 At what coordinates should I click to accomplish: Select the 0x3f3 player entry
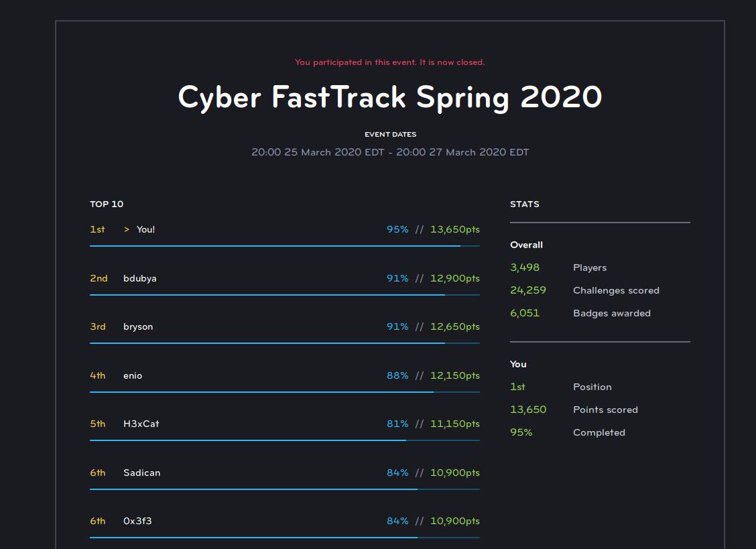pos(136,521)
